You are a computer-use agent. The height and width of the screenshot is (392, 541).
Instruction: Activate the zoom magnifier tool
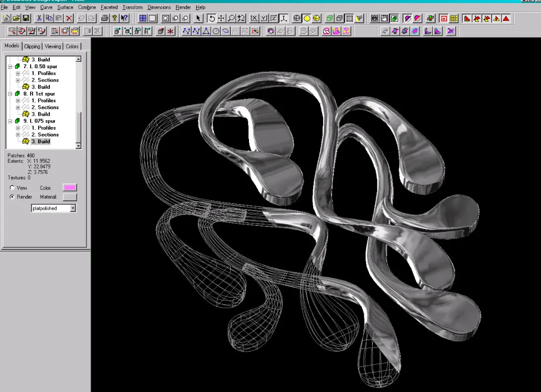[231, 18]
